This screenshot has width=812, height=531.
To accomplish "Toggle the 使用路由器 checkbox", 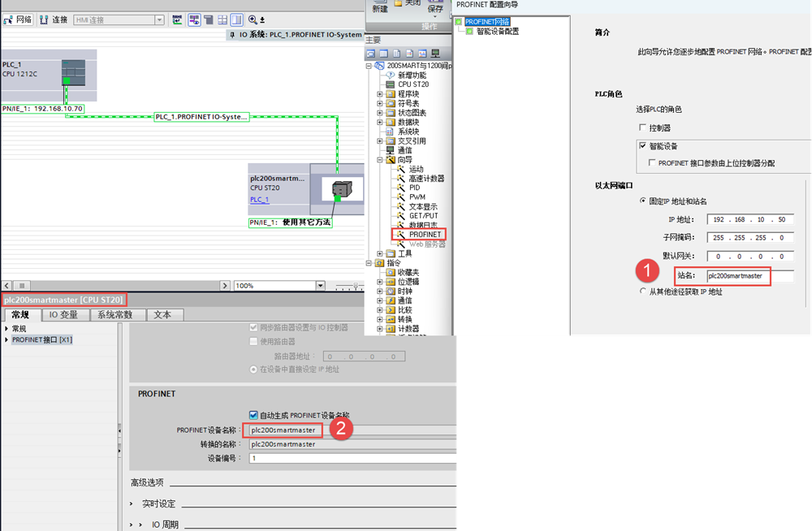I will [253, 341].
